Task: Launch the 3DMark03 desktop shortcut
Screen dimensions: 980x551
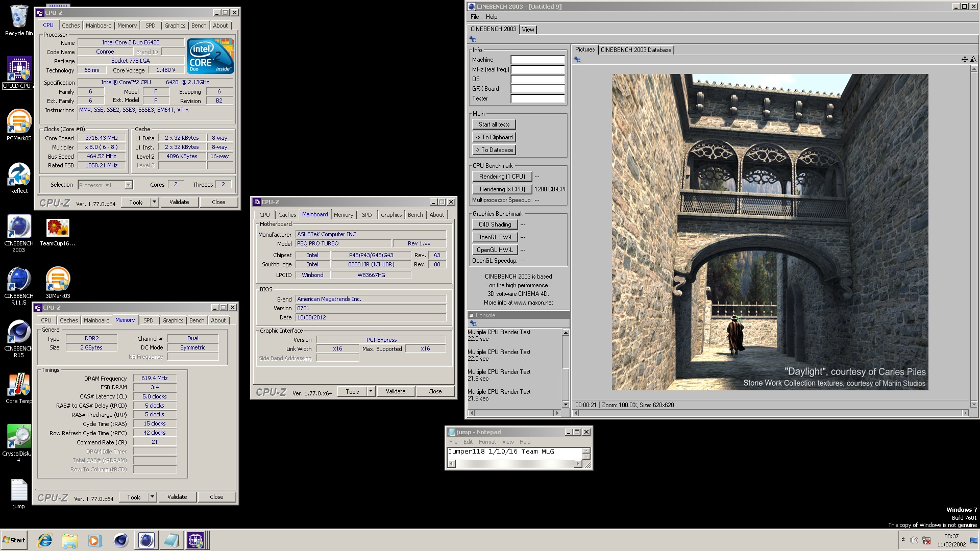Action: pos(58,282)
